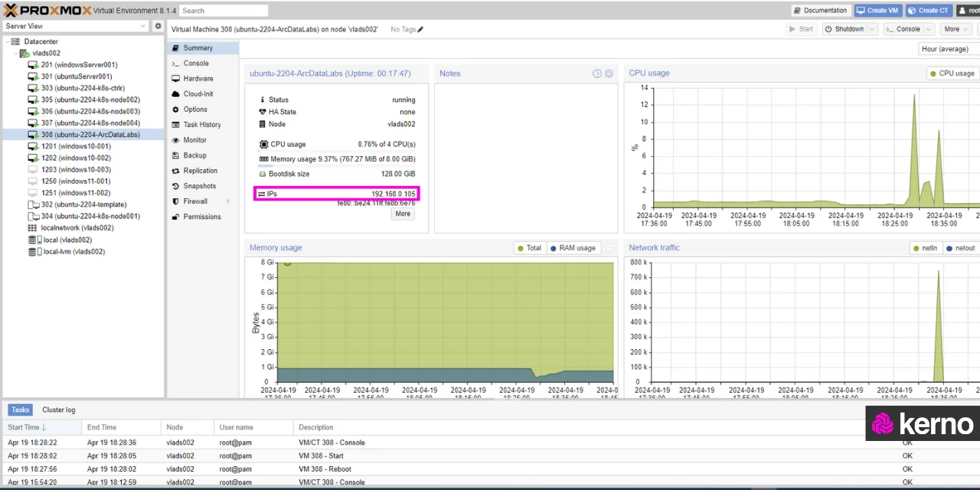Click localnetwork grid icon

point(32,227)
